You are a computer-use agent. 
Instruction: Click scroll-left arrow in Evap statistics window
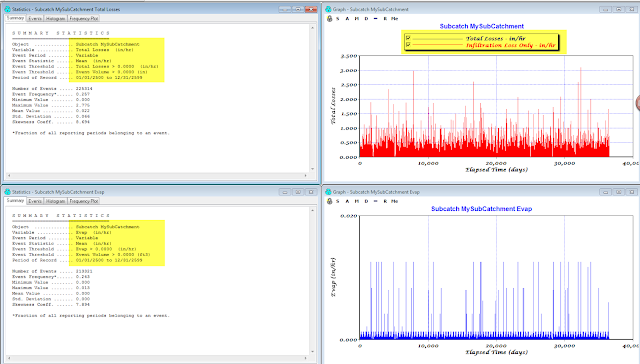click(x=9, y=358)
